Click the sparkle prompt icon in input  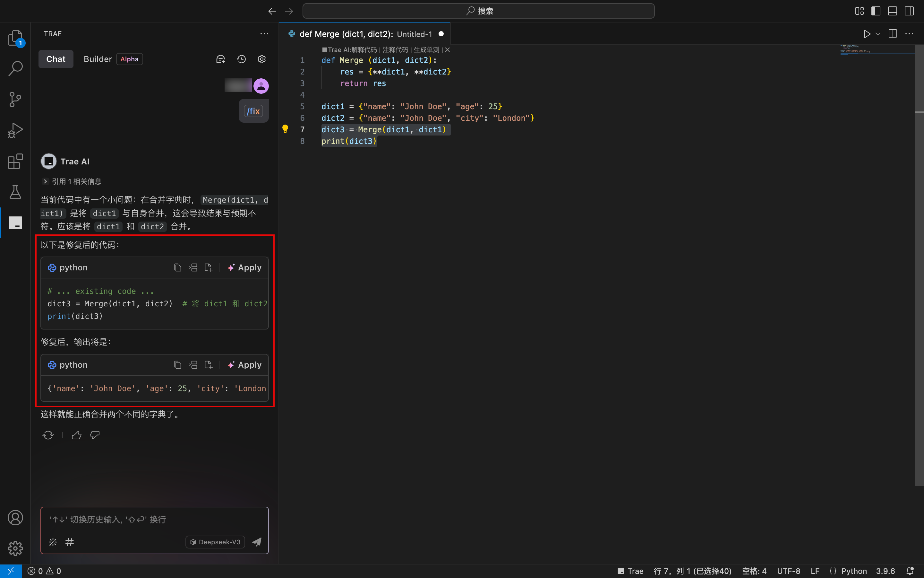point(53,542)
